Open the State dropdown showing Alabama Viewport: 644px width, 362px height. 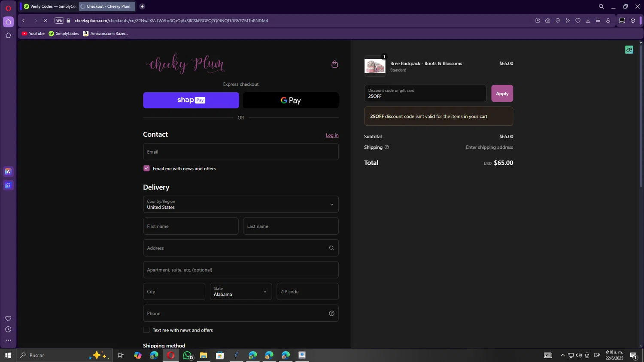coord(241,292)
